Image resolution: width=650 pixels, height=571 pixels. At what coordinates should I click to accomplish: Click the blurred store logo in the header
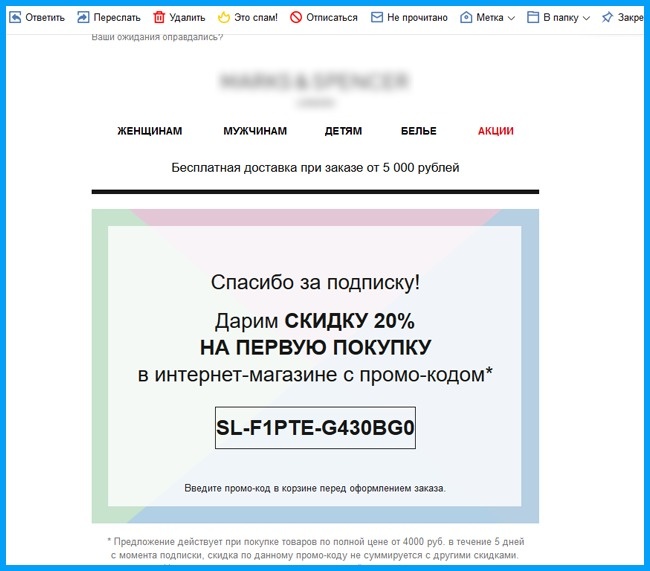click(x=315, y=84)
